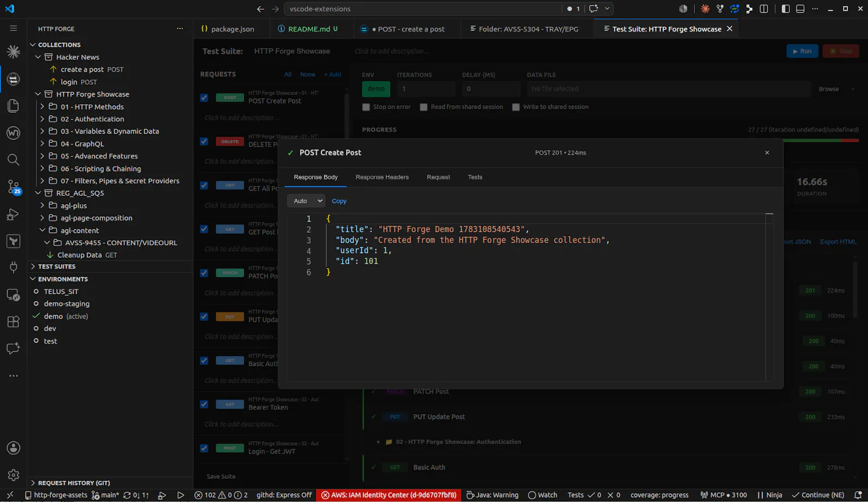This screenshot has width=868, height=502.
Task: Go back with the navigation arrow
Action: [260, 9]
